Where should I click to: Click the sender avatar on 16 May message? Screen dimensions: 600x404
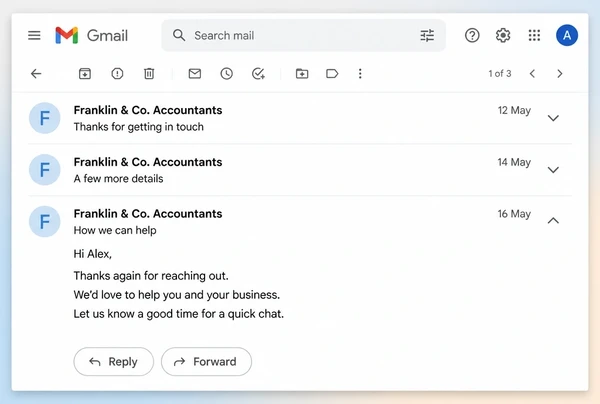[45, 221]
